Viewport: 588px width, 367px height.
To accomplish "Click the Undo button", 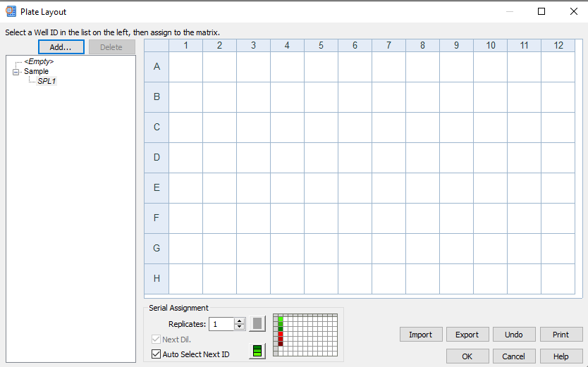I will (x=514, y=335).
